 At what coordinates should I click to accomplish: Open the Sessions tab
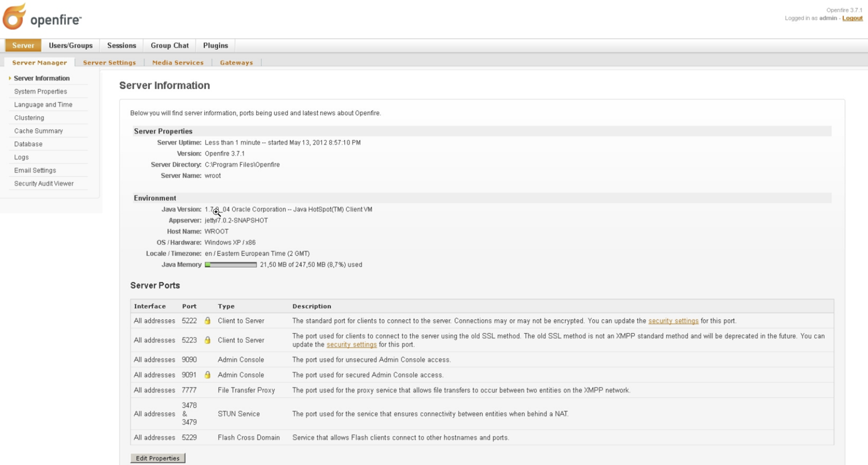[x=122, y=46]
